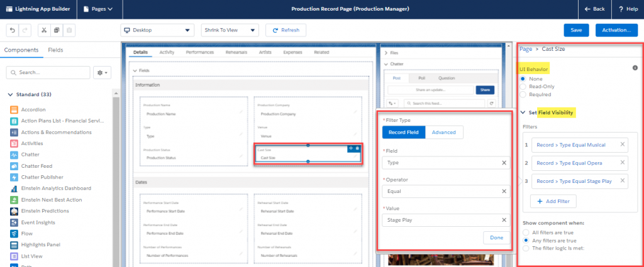Viewport: 644px width, 267px height.
Task: Open the Rehearsals tab on canvas
Action: click(236, 53)
